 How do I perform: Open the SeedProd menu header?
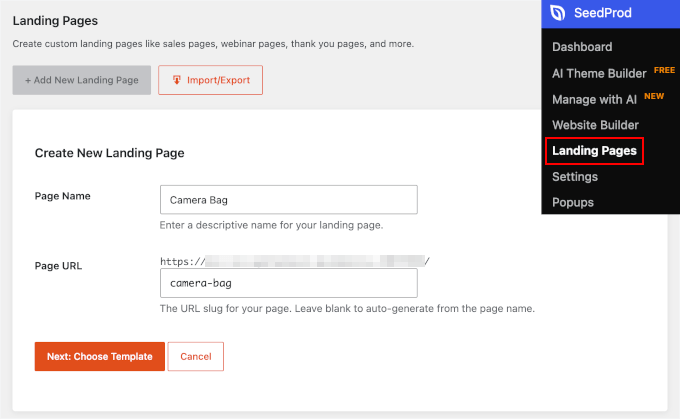[x=611, y=14]
